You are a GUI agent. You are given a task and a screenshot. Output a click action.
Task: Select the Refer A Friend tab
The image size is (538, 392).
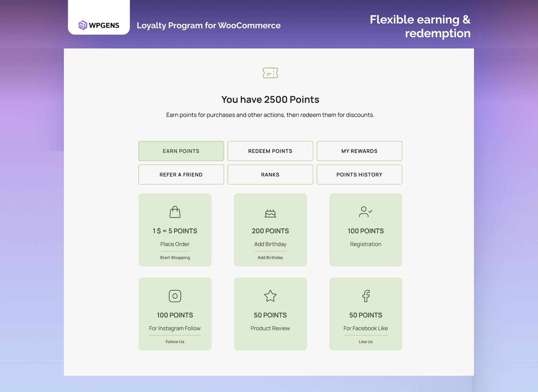coord(181,174)
